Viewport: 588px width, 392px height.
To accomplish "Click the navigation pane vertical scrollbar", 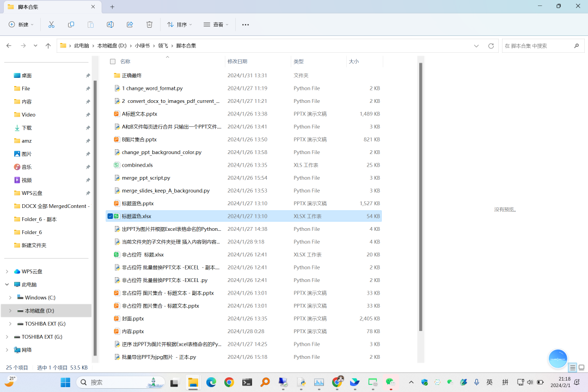I will (x=95, y=218).
